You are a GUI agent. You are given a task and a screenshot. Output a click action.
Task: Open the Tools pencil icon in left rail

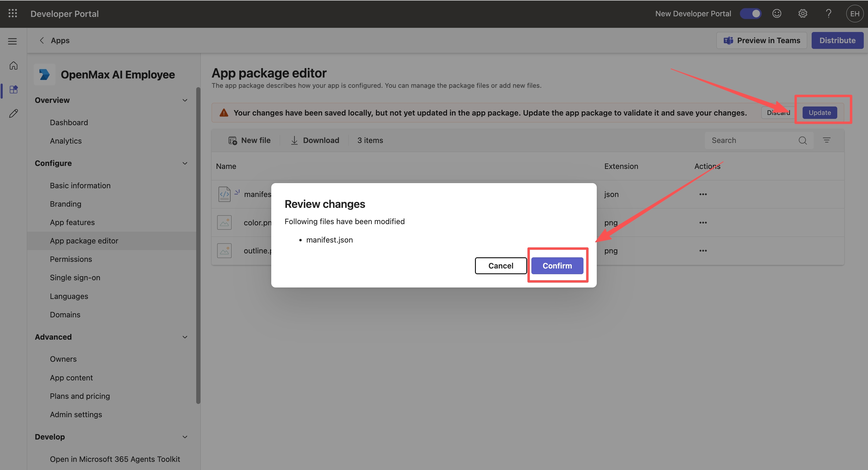14,113
